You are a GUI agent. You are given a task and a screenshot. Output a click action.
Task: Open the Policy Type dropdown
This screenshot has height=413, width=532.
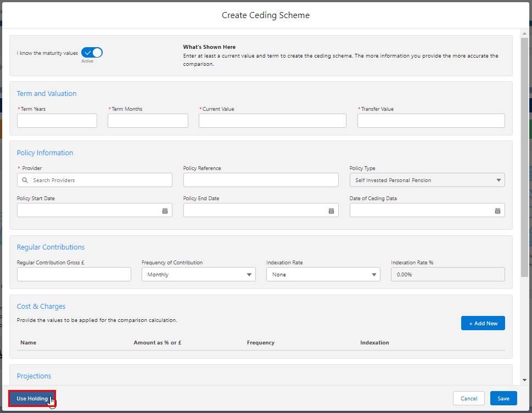click(x=427, y=180)
